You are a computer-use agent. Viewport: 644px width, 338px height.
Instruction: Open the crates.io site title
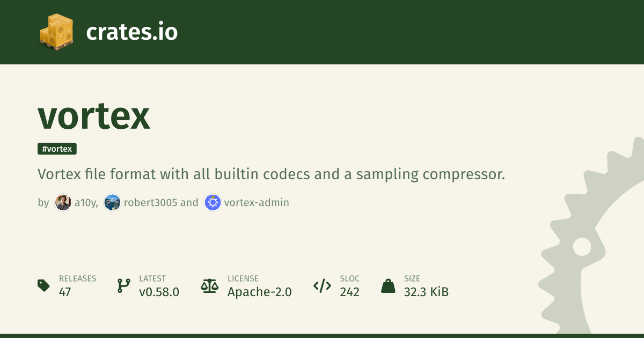(131, 32)
